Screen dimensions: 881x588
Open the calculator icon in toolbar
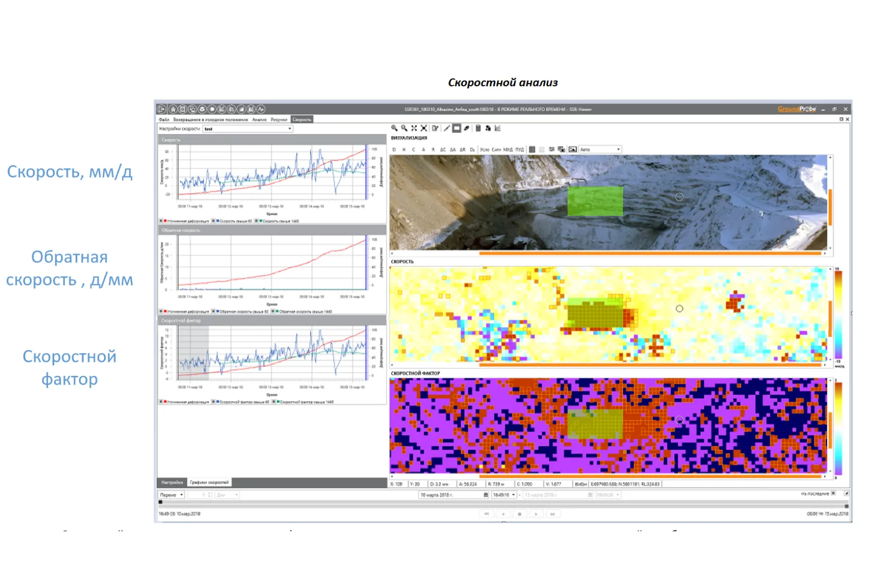[x=478, y=128]
